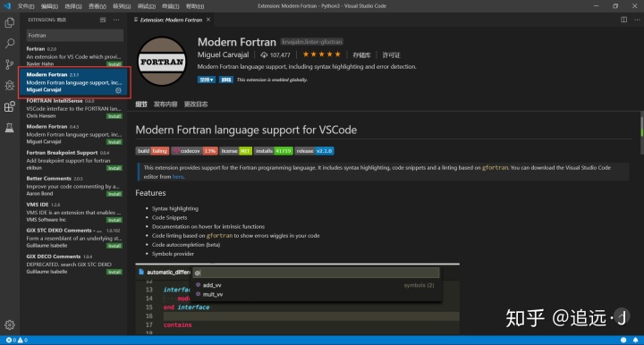Click the codecov 13% badge
This screenshot has width=644, height=345.
[195, 151]
